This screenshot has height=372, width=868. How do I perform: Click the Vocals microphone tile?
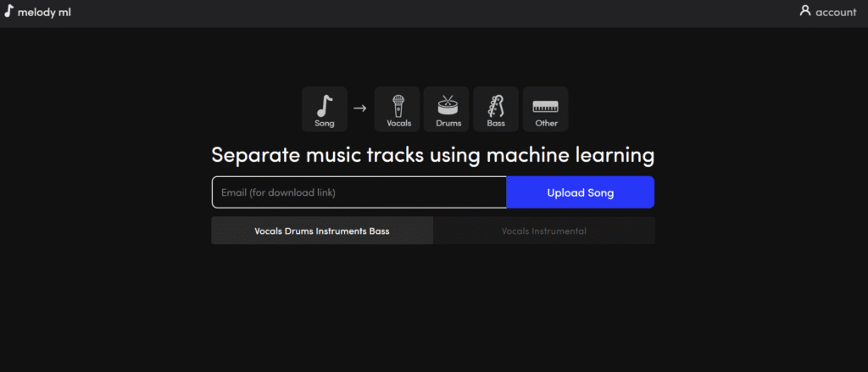click(397, 109)
